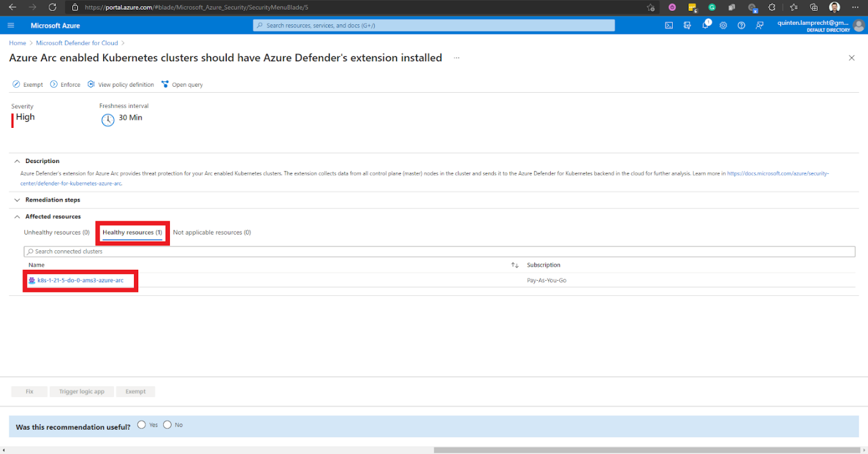
Task: Open the green Grammarly extension icon
Action: (x=712, y=7)
